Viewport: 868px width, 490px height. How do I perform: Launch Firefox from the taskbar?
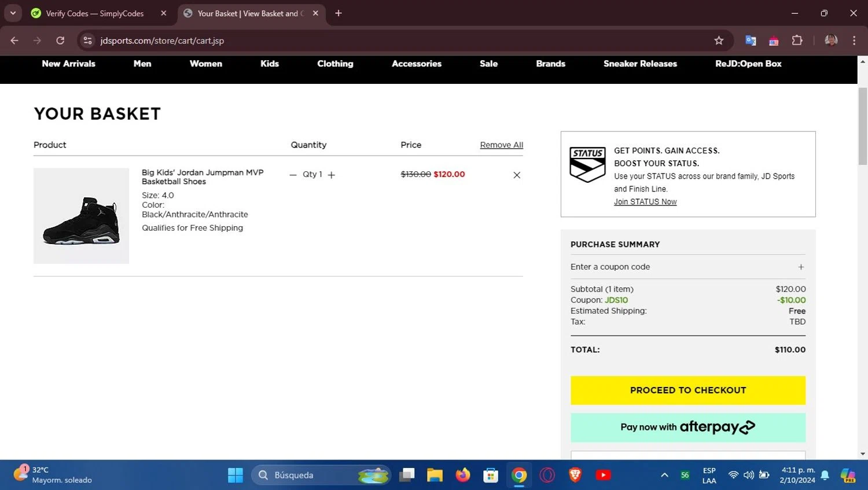point(463,475)
